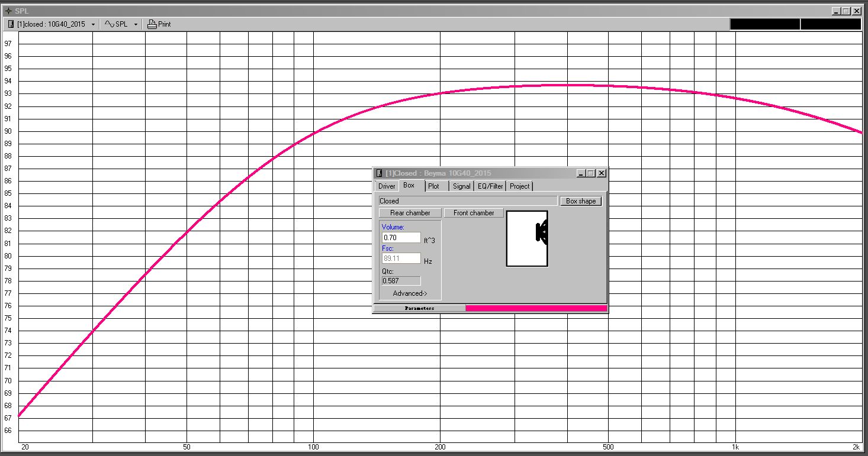Image resolution: width=868 pixels, height=456 pixels.
Task: Click the Closed box type field
Action: 468,201
